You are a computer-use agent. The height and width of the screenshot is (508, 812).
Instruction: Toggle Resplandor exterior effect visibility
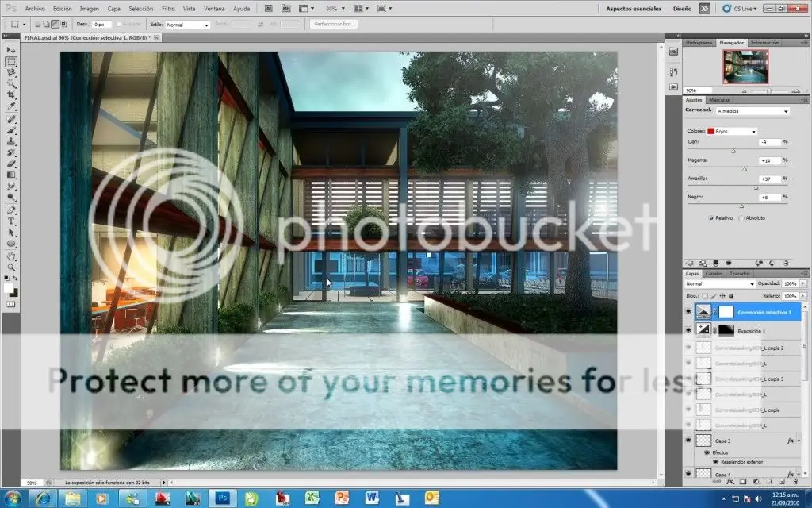click(x=716, y=461)
